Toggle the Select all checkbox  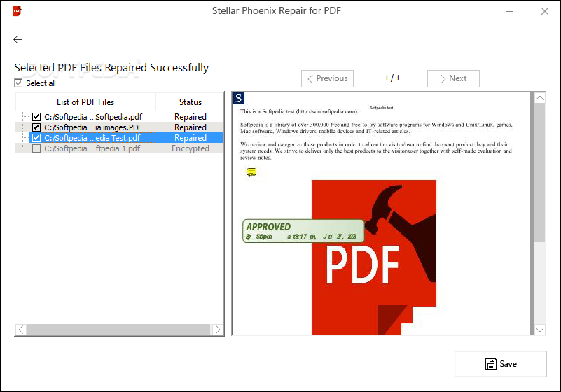click(18, 83)
